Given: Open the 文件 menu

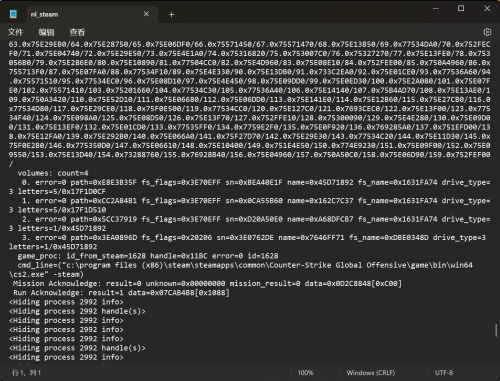Looking at the screenshot, I should (x=15, y=32).
